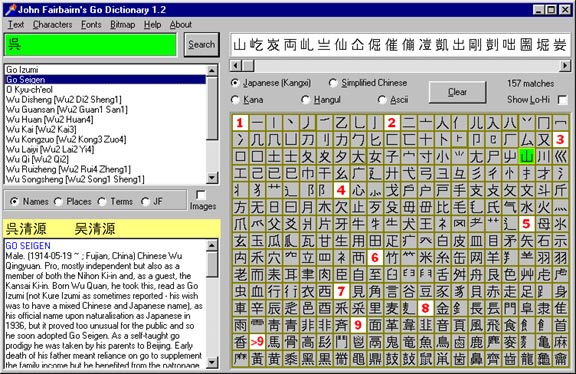The image size is (576, 374).
Task: Choose the 女 woman radical
Action: coord(375,157)
